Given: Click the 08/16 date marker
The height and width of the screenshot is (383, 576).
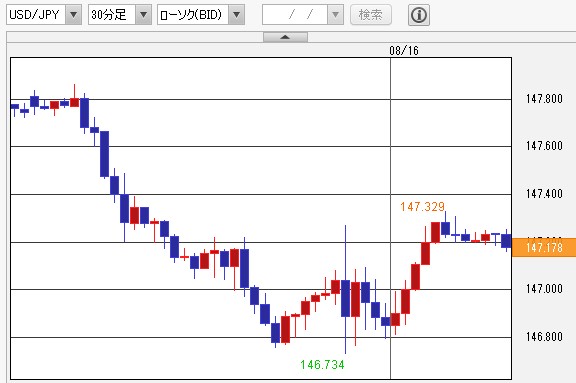Looking at the screenshot, I should [x=404, y=50].
